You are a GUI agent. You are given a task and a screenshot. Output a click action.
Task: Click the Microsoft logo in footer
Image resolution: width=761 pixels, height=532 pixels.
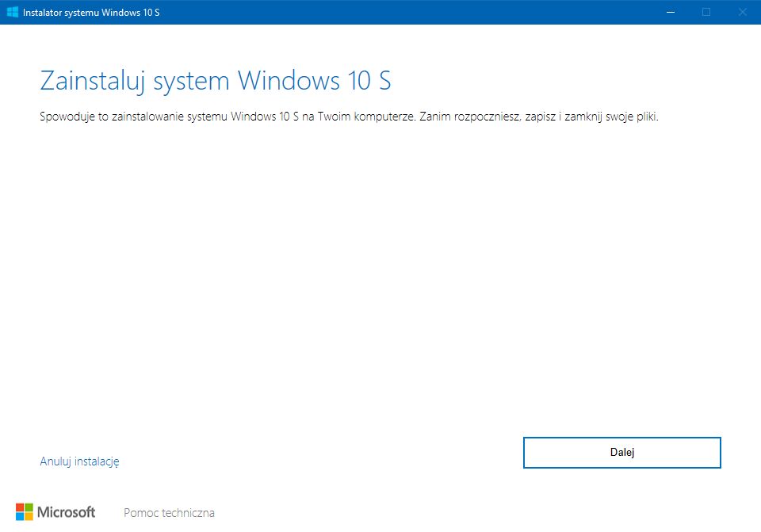(55, 512)
